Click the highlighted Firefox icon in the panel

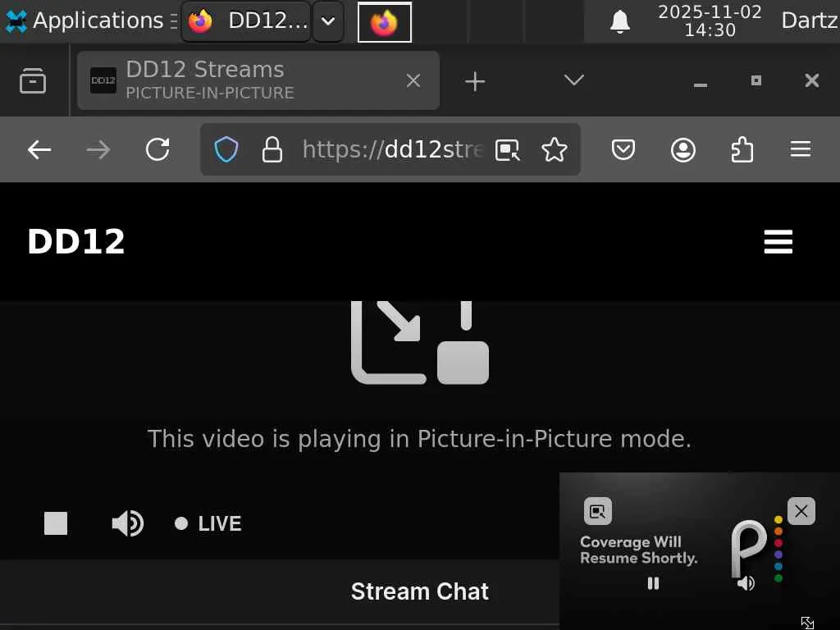pos(385,22)
